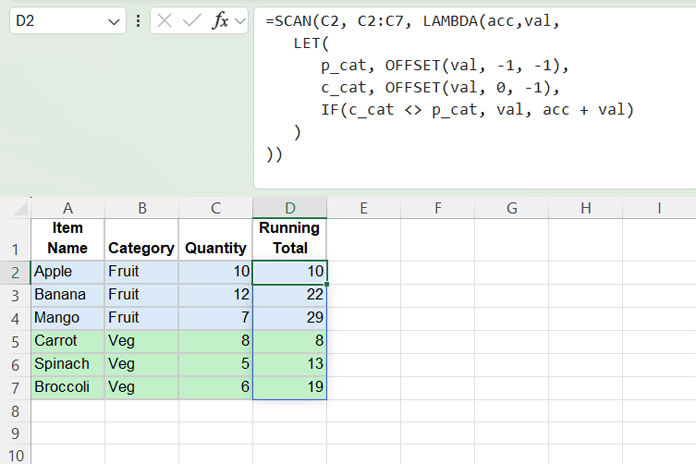Image resolution: width=696 pixels, height=464 pixels.
Task: Select row 9 header
Action: click(x=15, y=433)
